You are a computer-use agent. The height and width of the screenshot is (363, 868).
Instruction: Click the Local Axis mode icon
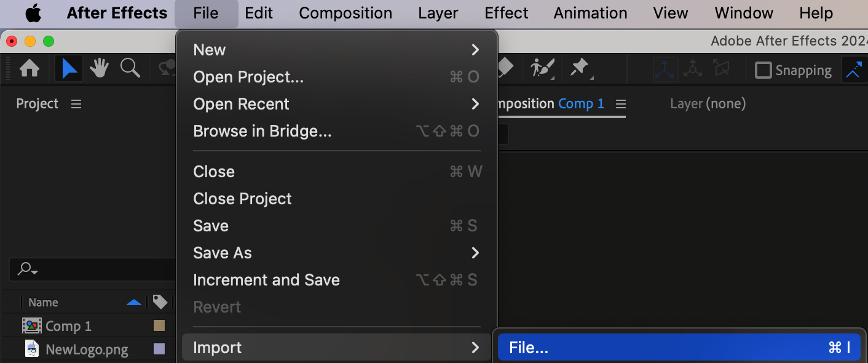[x=665, y=70]
